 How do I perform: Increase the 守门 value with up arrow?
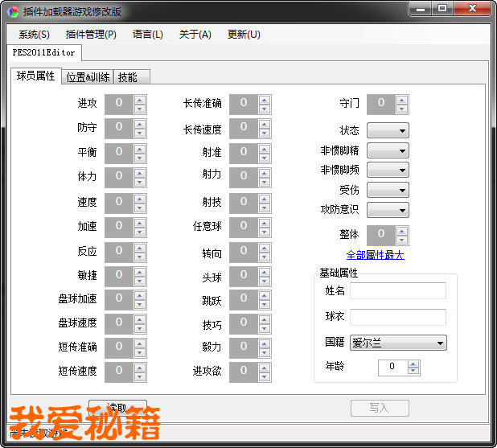point(402,99)
